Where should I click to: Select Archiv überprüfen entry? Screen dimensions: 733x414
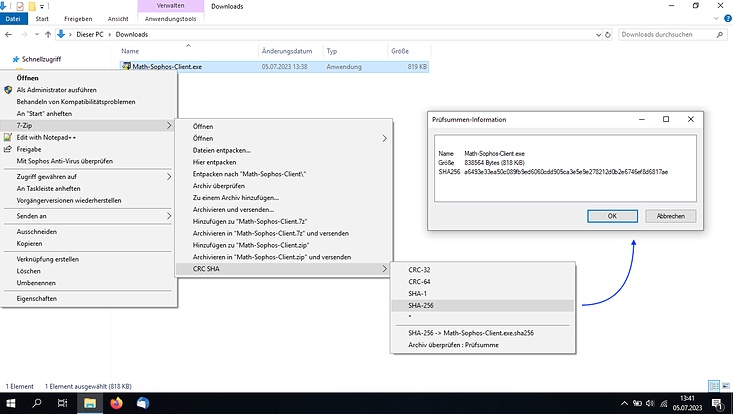click(x=284, y=186)
